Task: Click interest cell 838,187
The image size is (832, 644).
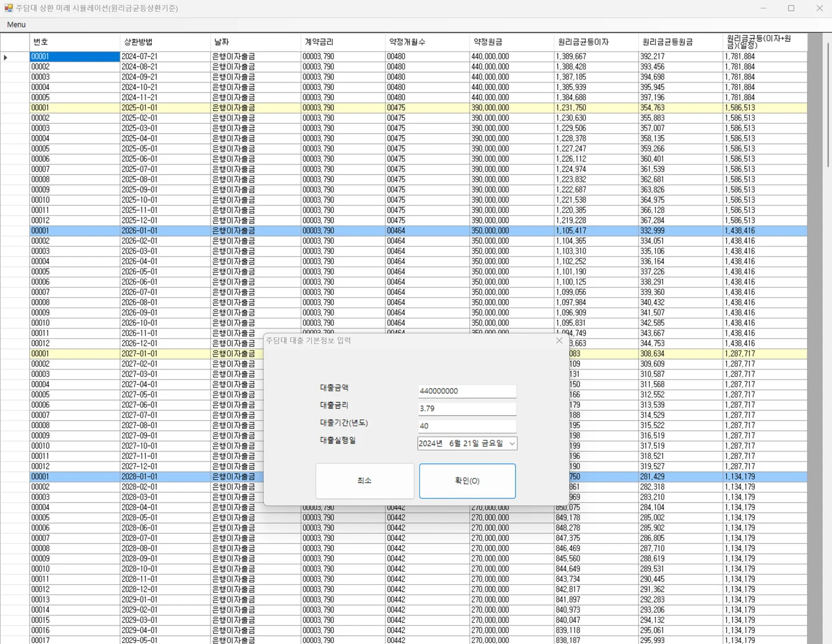Action: (x=596, y=640)
